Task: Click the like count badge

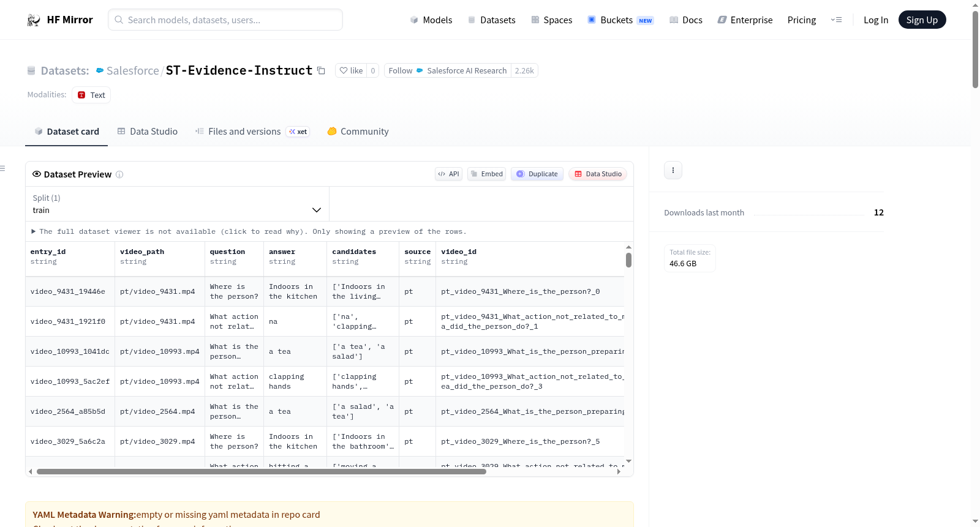Action: (x=373, y=70)
